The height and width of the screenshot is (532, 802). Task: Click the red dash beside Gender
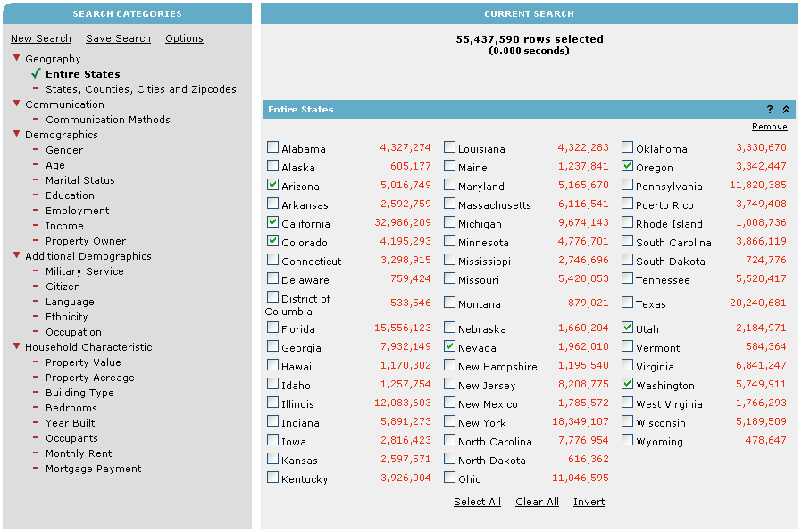pyautogui.click(x=36, y=150)
